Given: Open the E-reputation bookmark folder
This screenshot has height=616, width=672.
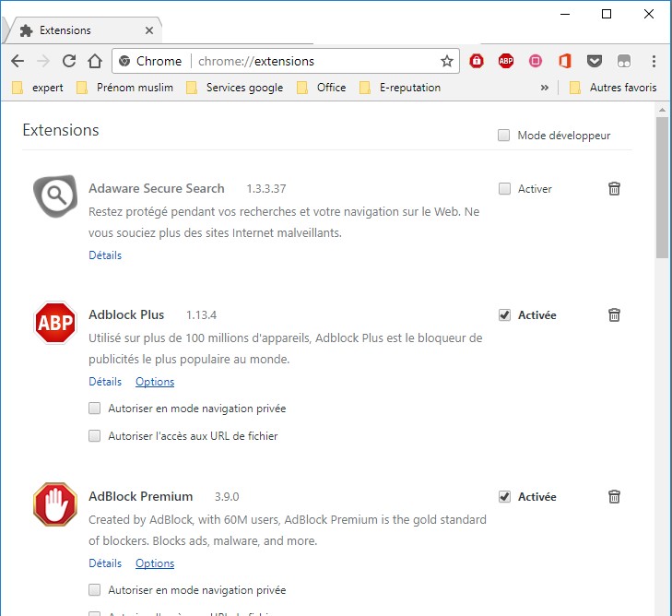Looking at the screenshot, I should click(x=400, y=88).
